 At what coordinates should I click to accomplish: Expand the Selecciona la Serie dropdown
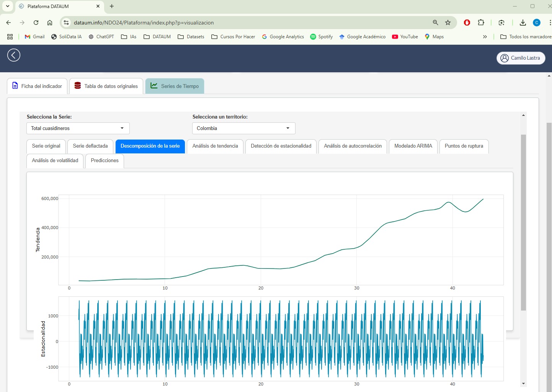pos(78,128)
